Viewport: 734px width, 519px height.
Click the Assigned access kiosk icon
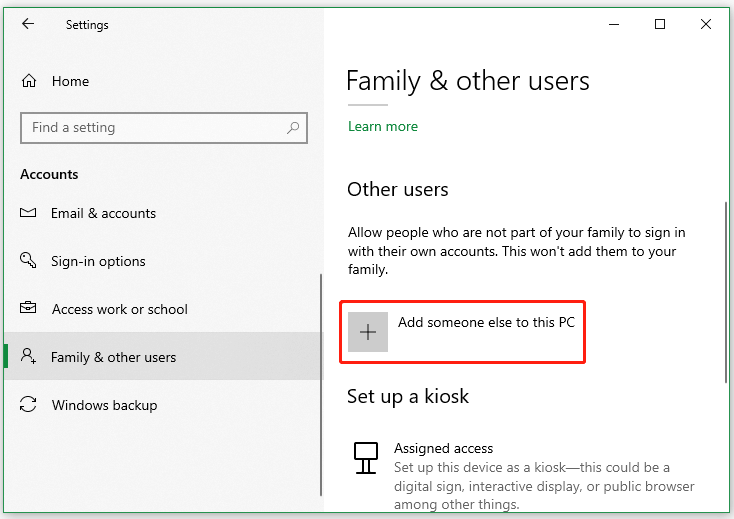[366, 458]
